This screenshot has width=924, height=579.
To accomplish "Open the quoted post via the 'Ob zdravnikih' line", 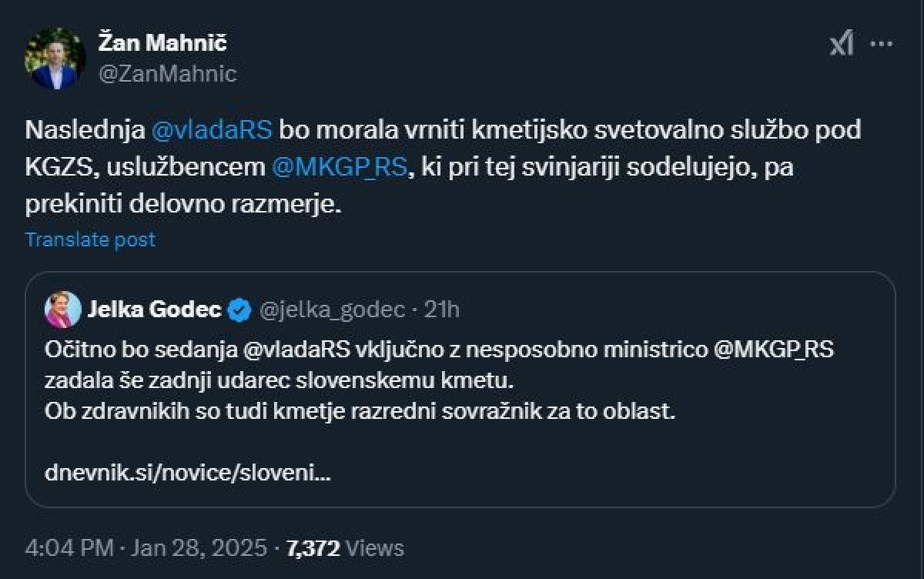I will click(359, 411).
